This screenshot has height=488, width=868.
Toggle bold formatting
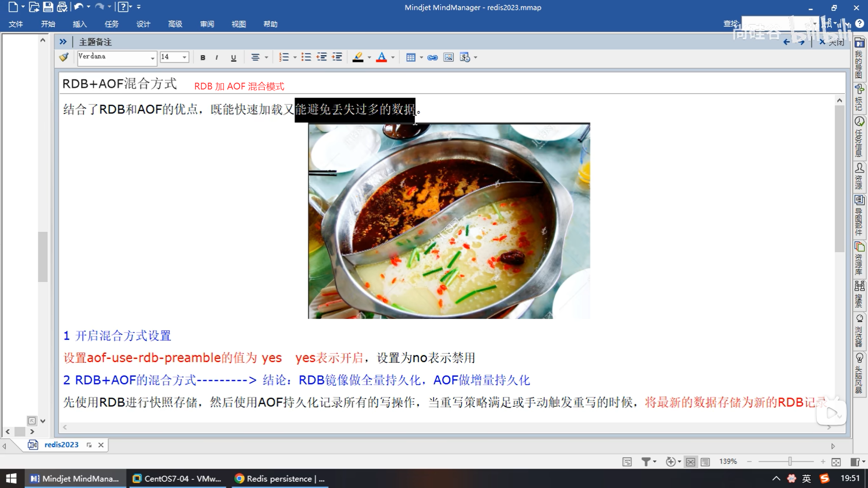click(x=203, y=57)
